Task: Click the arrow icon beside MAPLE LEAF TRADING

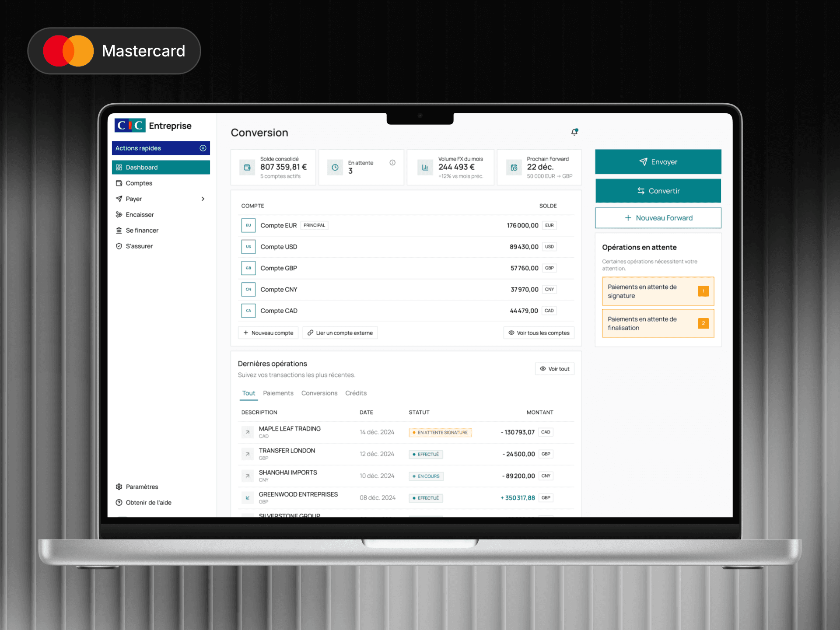Action: coord(248,432)
